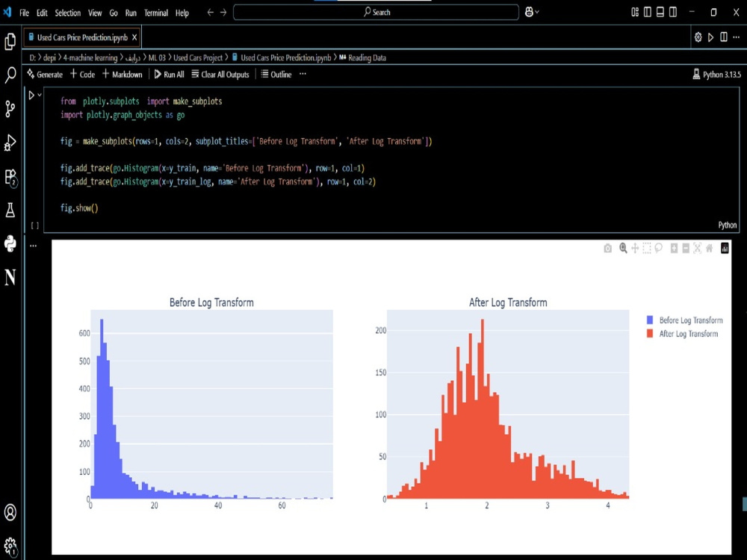Toggle the Primary Side Bar
Viewport: 747px width, 560px height.
tap(648, 13)
